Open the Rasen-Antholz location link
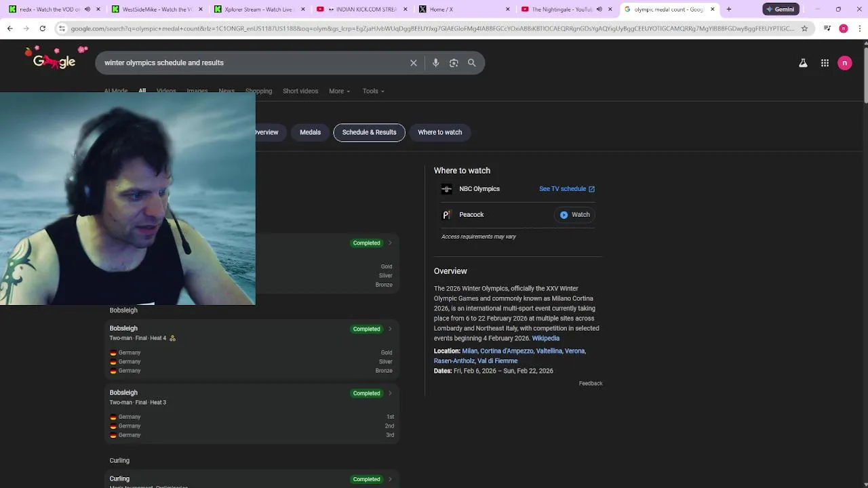This screenshot has width=868, height=488. point(454,361)
